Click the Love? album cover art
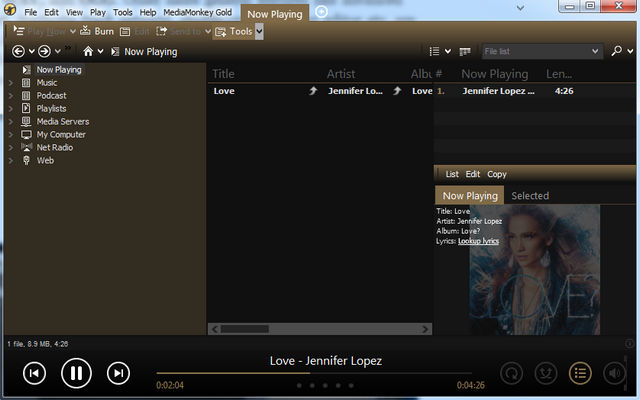Viewport: 640px width, 400px height. click(x=535, y=270)
